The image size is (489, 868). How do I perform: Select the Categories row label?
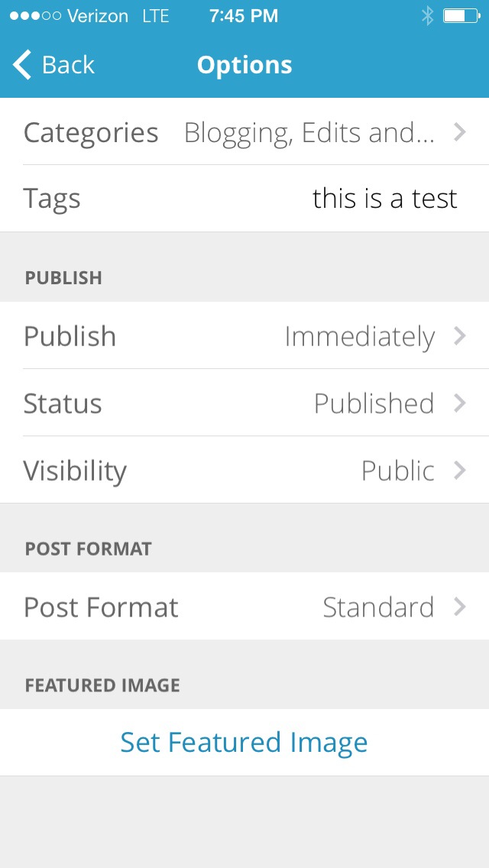91,132
